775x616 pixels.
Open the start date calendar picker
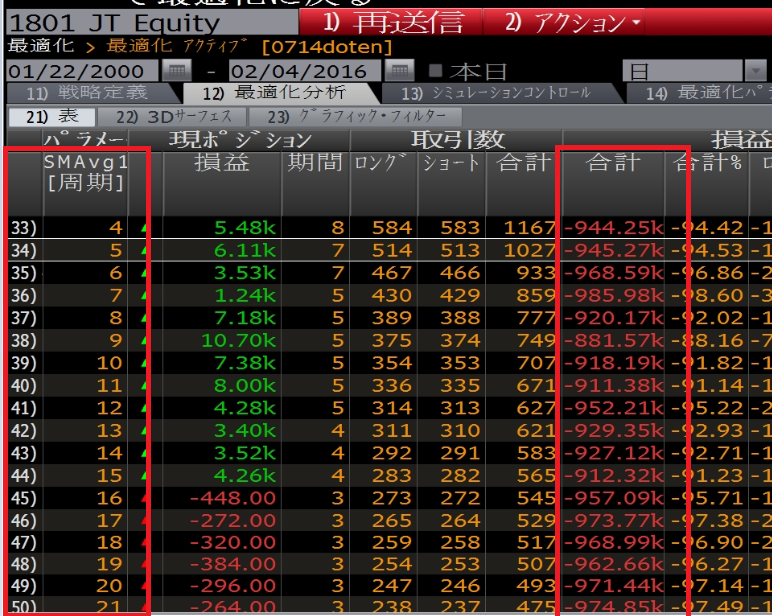(175, 71)
